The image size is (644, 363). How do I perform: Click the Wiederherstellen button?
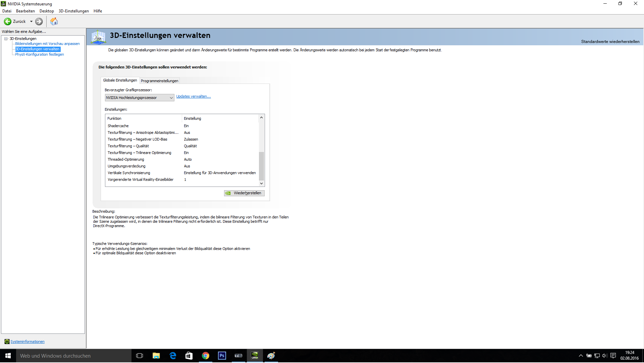point(244,193)
